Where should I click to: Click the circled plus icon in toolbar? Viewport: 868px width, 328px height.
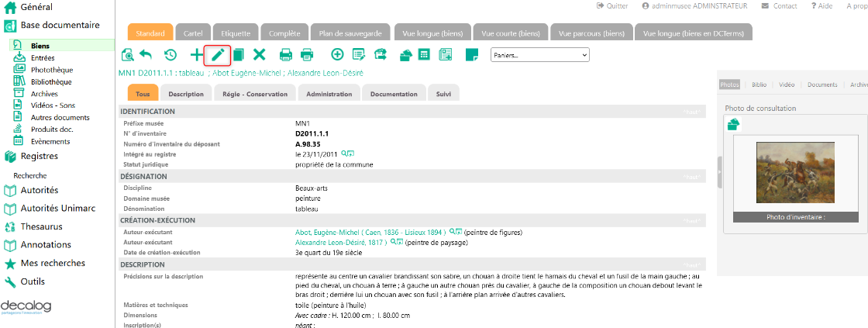pos(337,54)
